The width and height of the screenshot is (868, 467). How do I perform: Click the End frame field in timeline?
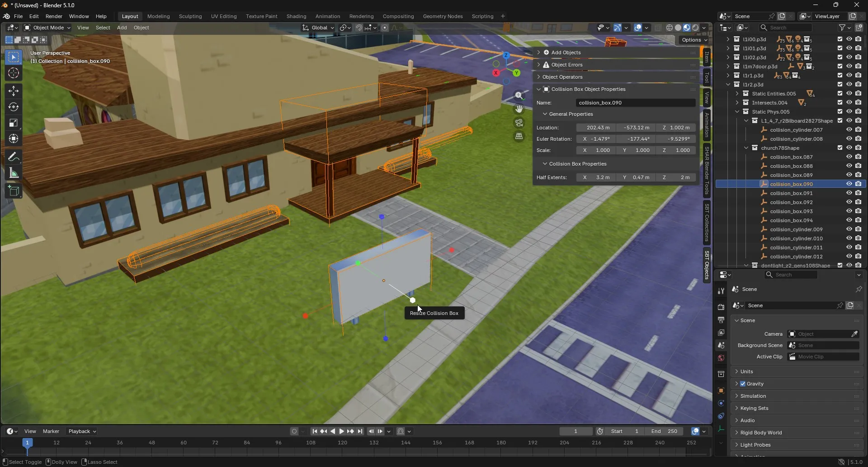tap(665, 431)
